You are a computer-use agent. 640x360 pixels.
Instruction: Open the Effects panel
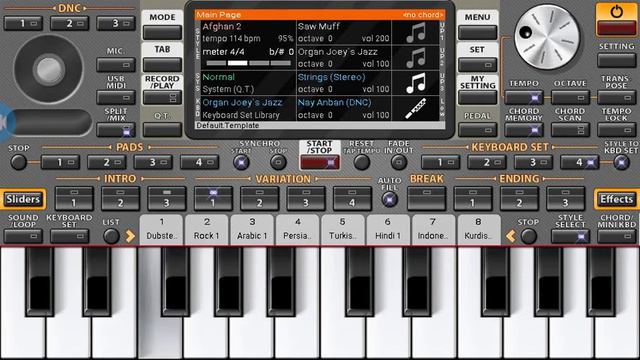[616, 199]
